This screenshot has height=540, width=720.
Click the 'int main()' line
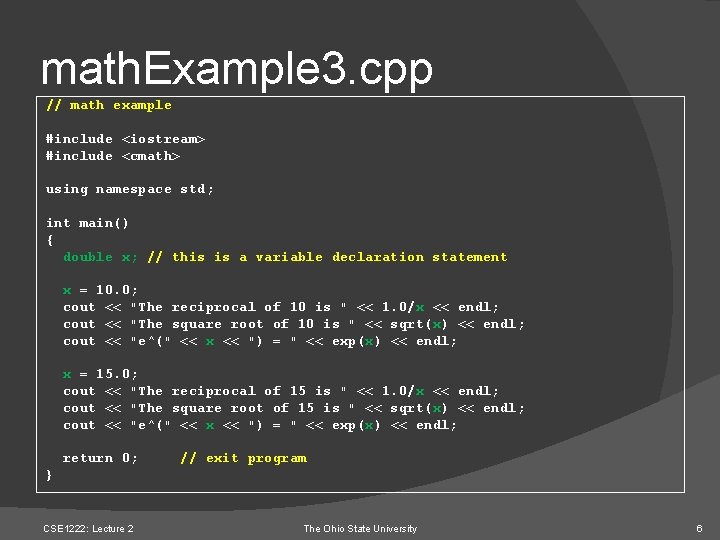click(87, 223)
